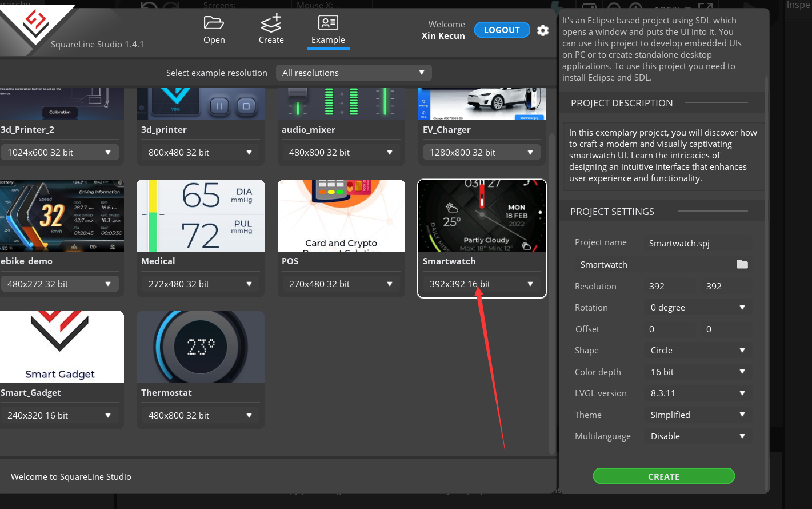This screenshot has width=812, height=509.
Task: Open the Theme Simplified dropdown
Action: point(698,415)
